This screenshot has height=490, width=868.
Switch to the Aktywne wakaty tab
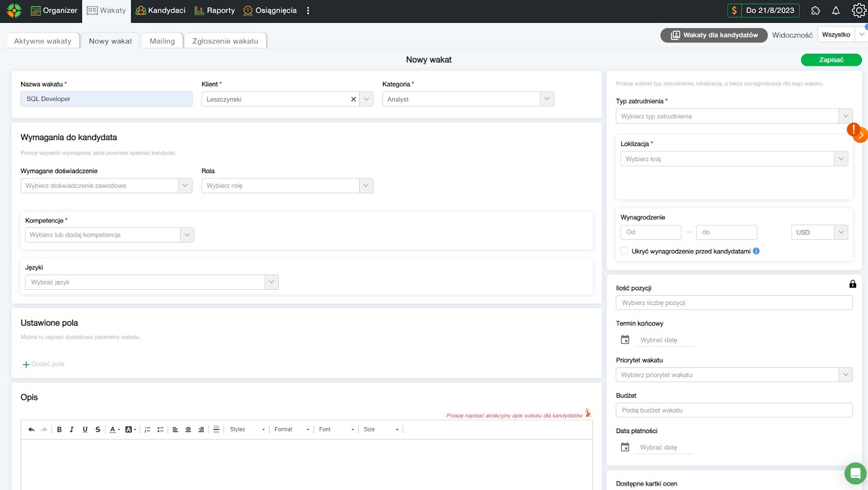click(43, 41)
